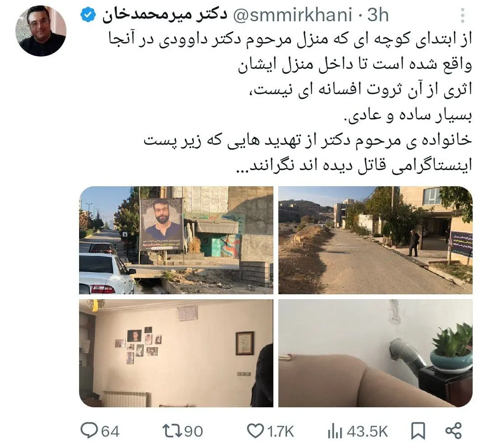View tweet analytics bar chart icon

(335, 431)
